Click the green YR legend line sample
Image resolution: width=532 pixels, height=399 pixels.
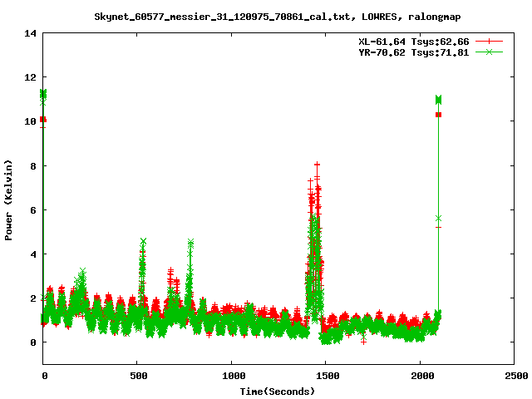coord(489,52)
